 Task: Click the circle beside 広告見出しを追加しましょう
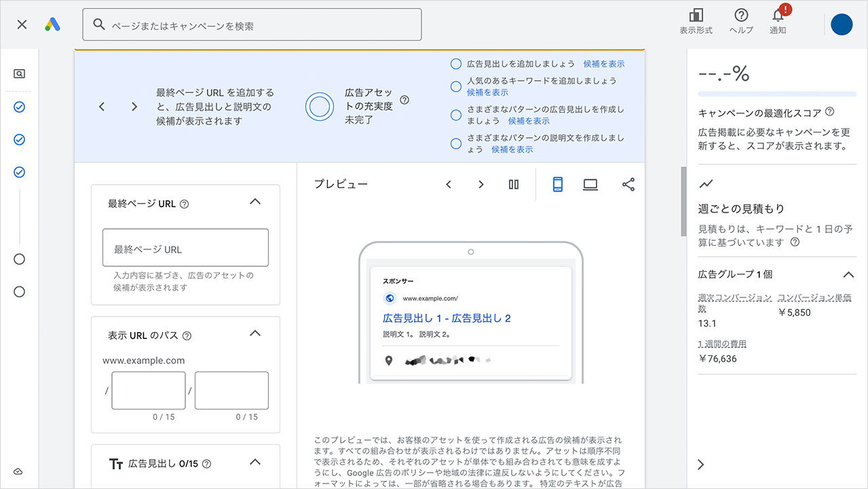pos(455,64)
